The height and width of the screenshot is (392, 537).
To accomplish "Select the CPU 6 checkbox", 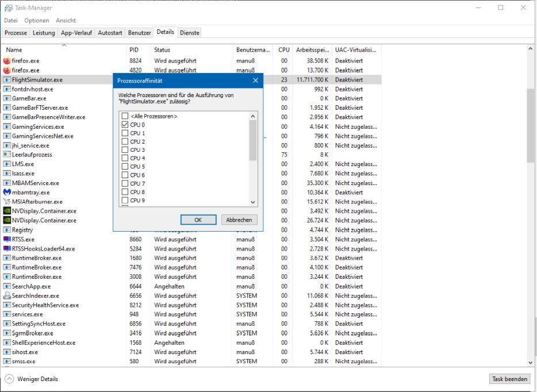I will click(125, 175).
